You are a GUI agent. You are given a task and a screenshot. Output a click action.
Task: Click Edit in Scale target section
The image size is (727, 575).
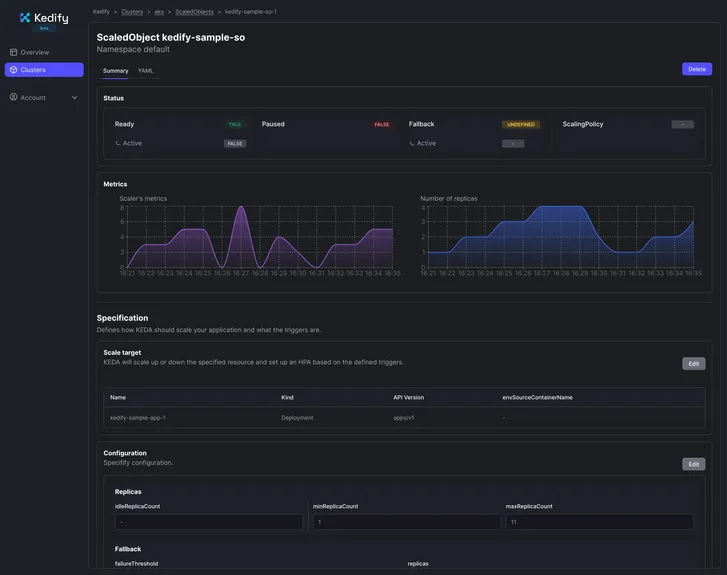(693, 364)
